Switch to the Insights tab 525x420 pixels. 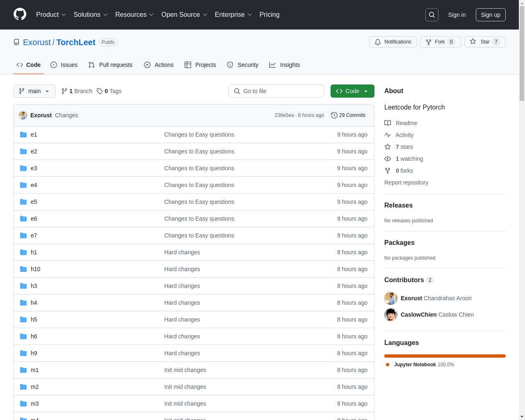coord(285,65)
